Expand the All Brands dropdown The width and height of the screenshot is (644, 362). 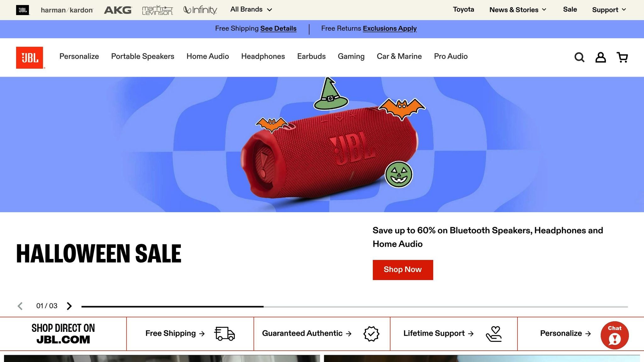coord(251,9)
